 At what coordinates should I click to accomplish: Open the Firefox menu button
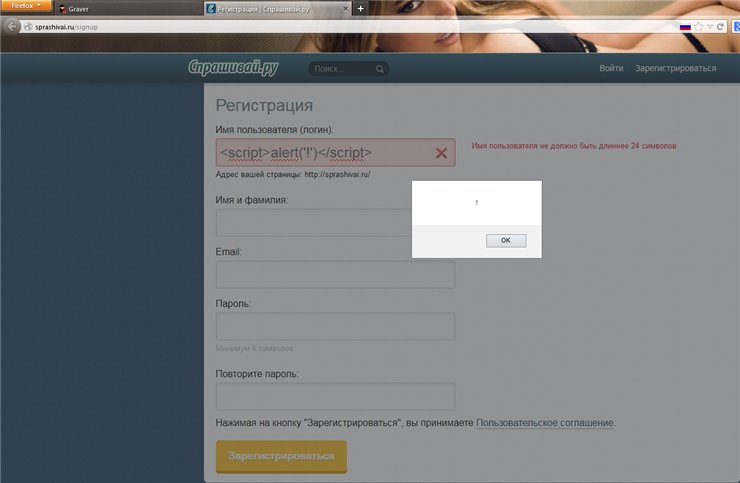click(x=26, y=6)
